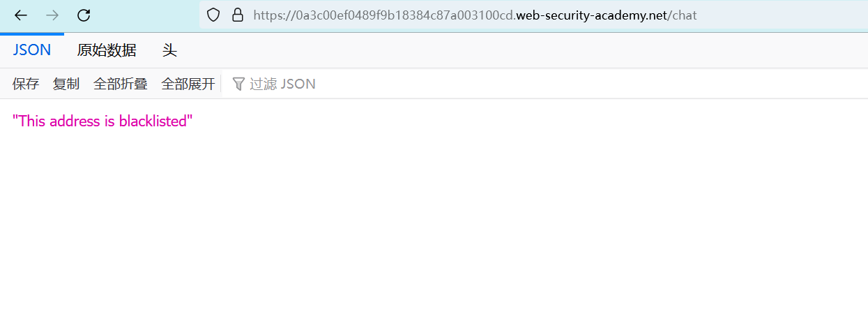Collapse all with 全部折叠
868x335 pixels.
tap(120, 84)
